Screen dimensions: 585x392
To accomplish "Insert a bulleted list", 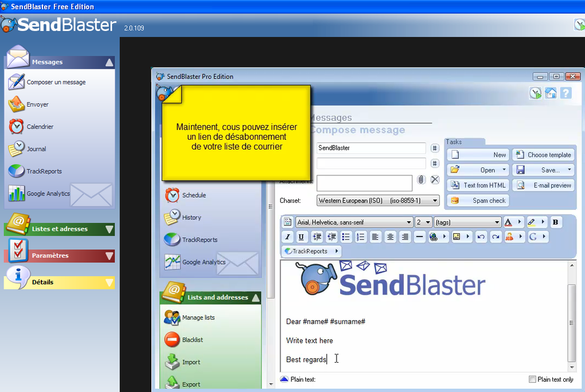I will tap(346, 237).
